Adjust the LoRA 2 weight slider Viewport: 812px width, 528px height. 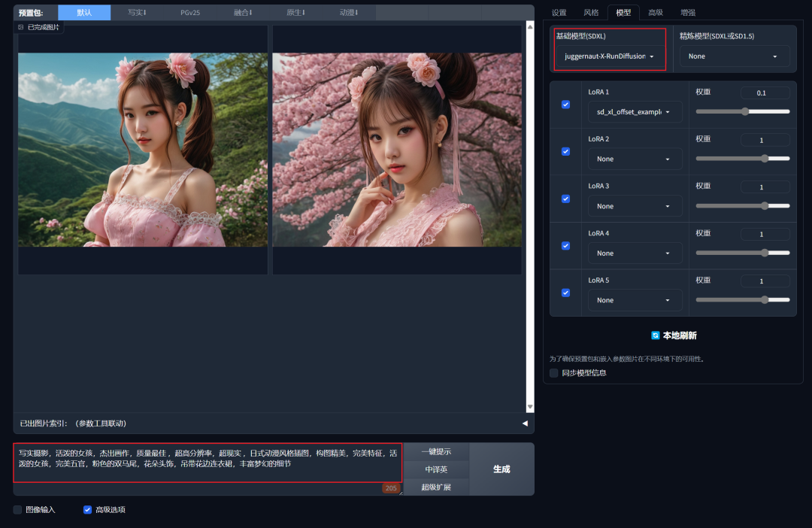743,159
